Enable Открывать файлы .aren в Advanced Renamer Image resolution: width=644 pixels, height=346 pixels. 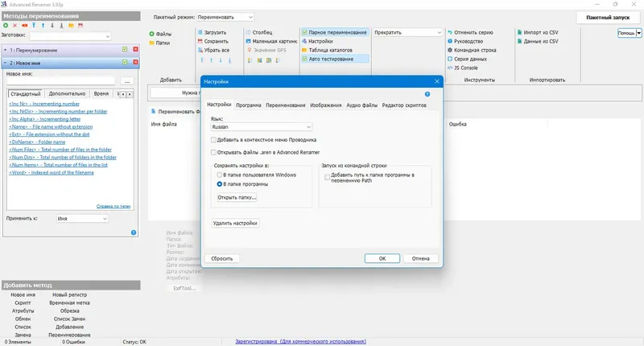[x=213, y=152]
